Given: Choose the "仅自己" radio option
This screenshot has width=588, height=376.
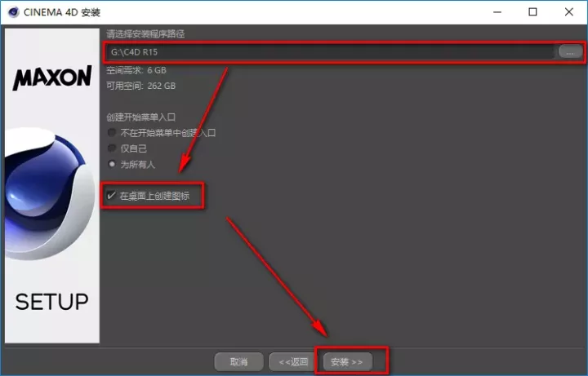Looking at the screenshot, I should (x=112, y=148).
